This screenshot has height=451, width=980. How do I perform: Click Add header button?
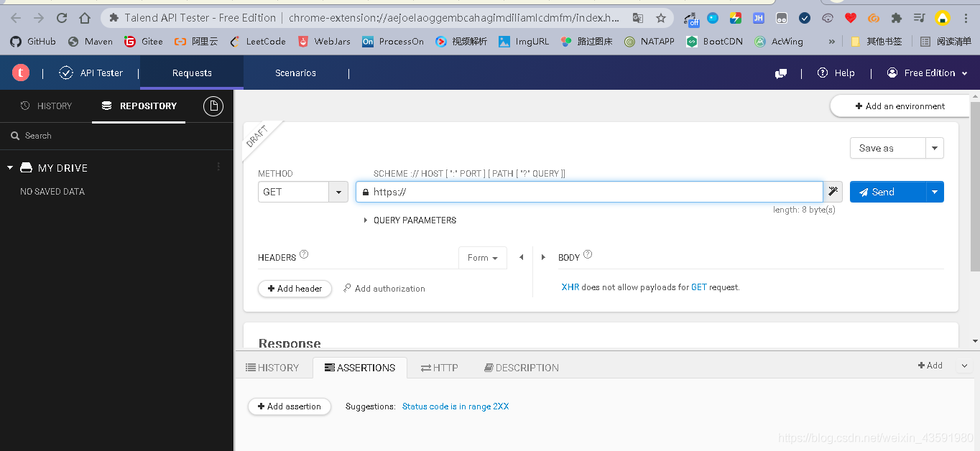[295, 289]
